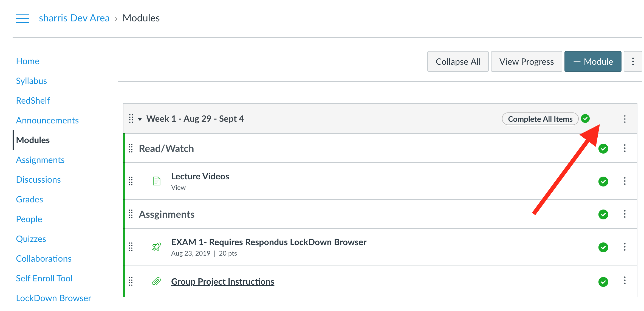Image resolution: width=644 pixels, height=311 pixels.
Task: Click the paperclip icon for Group Project Instructions
Action: 156,281
